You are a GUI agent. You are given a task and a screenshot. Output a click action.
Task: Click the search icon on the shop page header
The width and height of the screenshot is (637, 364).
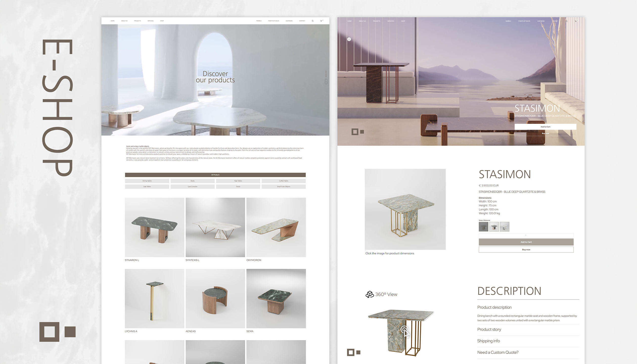tap(313, 21)
